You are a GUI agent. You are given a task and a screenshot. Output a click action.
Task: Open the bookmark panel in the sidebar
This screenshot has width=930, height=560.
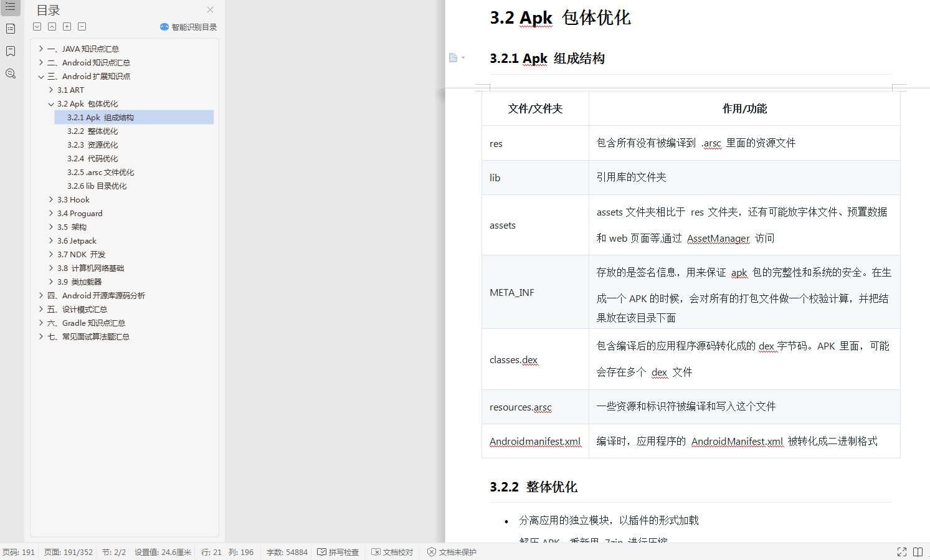[10, 51]
